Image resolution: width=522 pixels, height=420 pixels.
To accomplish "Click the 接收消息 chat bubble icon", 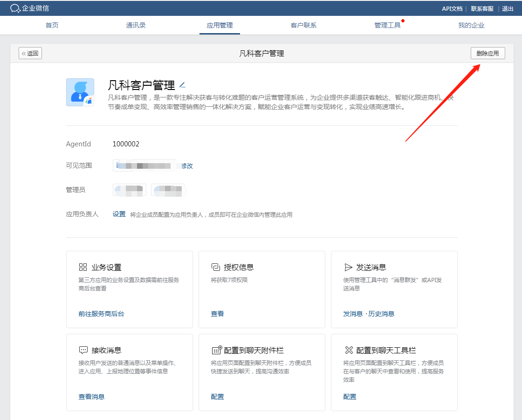I will point(83,350).
